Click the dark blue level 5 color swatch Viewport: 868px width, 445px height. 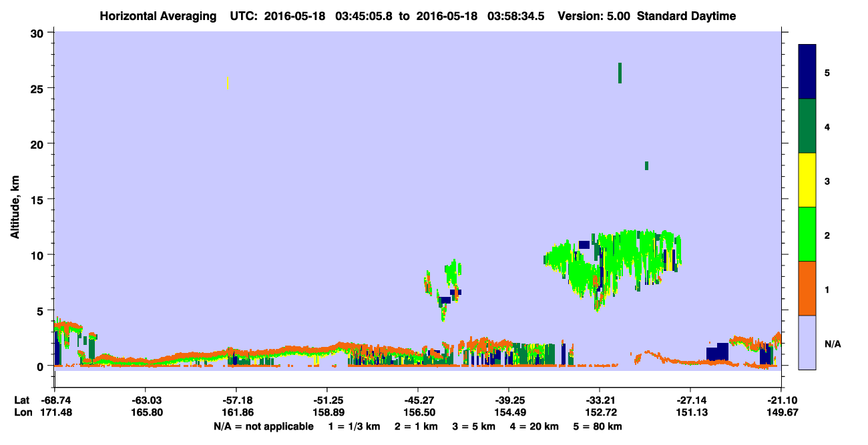[x=807, y=72]
